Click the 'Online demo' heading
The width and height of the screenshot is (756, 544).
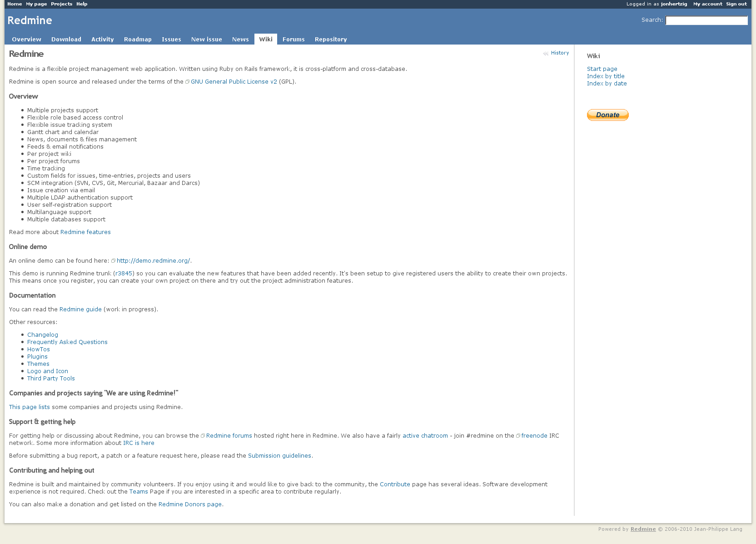click(28, 247)
